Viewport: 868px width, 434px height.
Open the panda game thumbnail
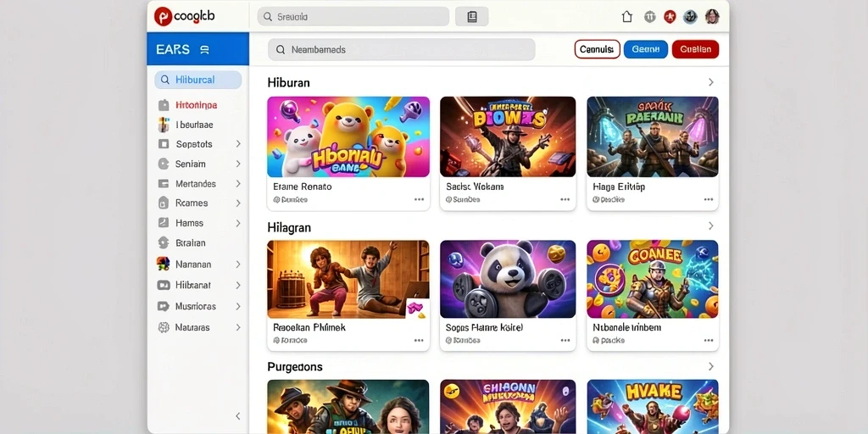coord(508,279)
